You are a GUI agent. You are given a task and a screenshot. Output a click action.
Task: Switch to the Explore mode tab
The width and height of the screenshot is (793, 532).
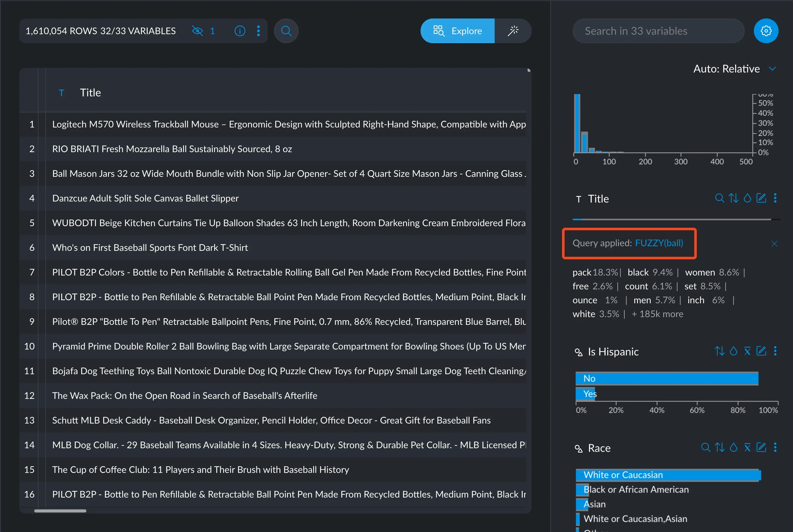pos(457,31)
